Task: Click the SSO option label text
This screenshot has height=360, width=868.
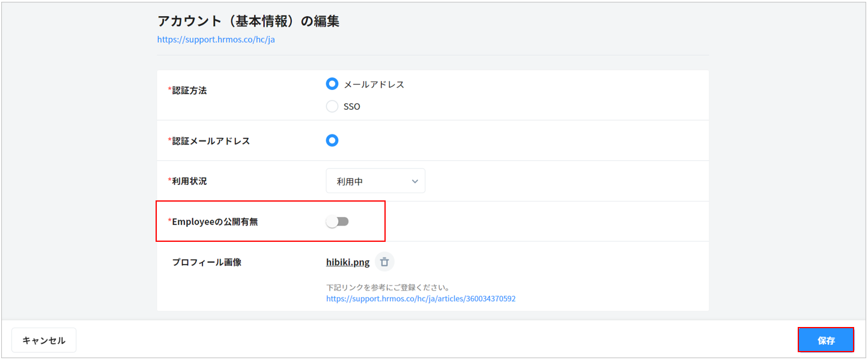Action: click(x=352, y=107)
